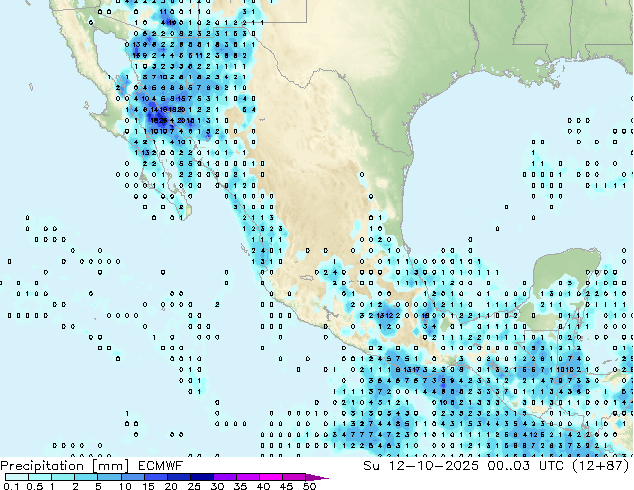Click the 'Su' weekday label
This screenshot has height=490, width=634.
click(371, 466)
